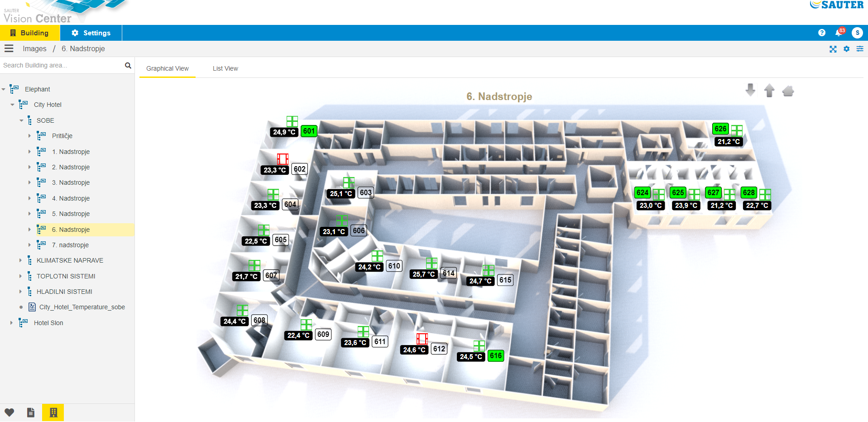Image resolution: width=868 pixels, height=422 pixels.
Task: Expand the 7. nadstropje tree node
Action: tap(29, 245)
